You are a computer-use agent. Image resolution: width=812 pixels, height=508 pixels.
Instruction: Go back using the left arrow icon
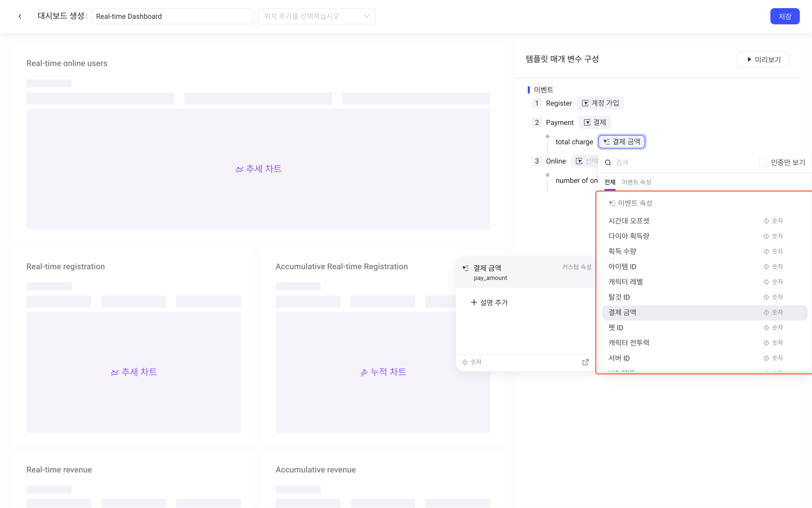point(20,16)
